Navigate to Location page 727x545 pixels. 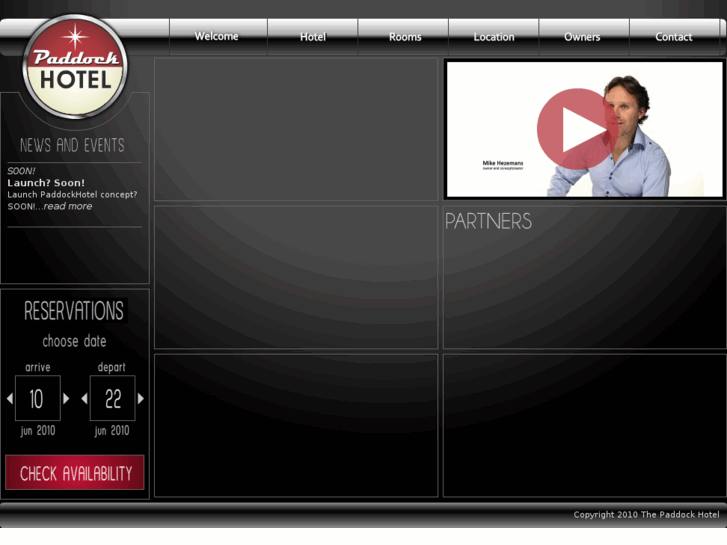pos(494,37)
